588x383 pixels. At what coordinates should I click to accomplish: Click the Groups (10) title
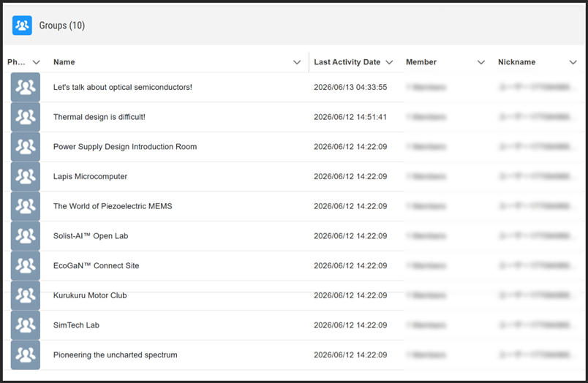pos(62,26)
